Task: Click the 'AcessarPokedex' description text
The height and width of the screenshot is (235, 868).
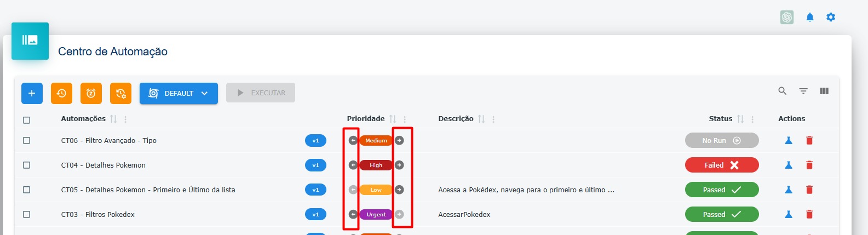Action: pyautogui.click(x=464, y=215)
